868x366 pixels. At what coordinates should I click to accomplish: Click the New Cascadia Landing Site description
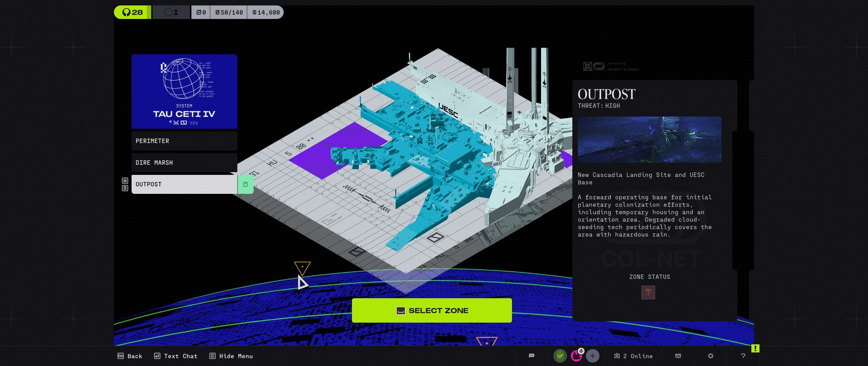click(641, 179)
